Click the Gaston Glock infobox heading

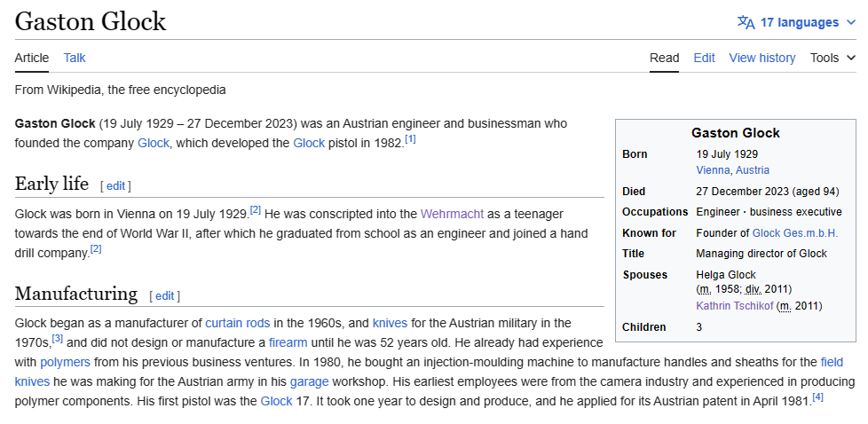735,133
